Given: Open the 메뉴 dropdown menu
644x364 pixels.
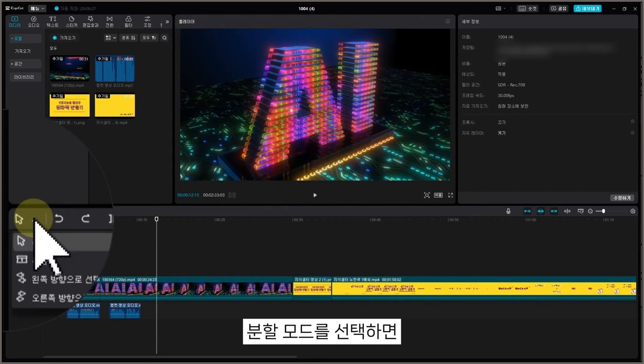Looking at the screenshot, I should pos(37,8).
